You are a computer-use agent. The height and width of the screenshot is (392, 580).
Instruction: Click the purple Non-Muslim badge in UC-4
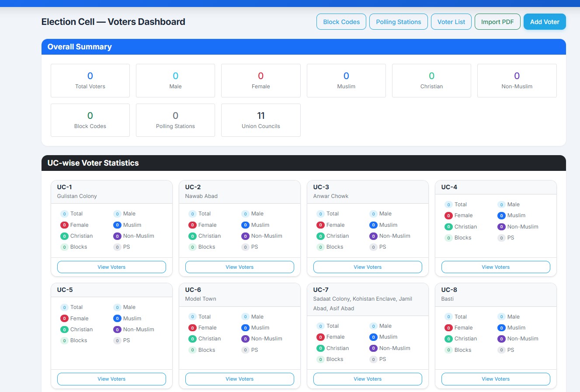[x=501, y=226]
